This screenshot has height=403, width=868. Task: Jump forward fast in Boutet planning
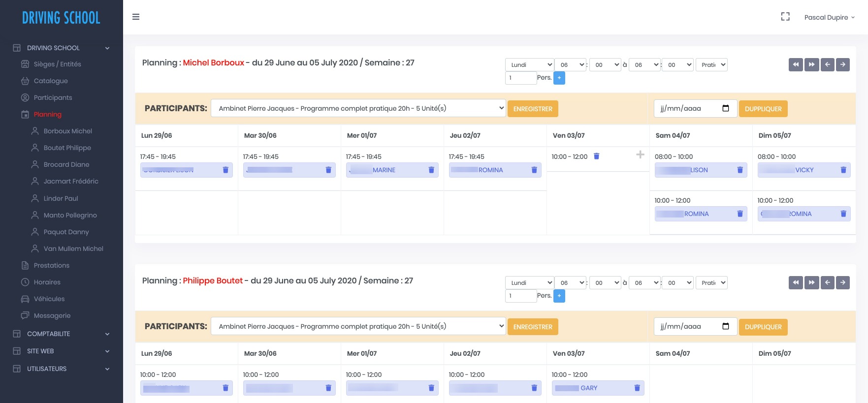click(x=811, y=282)
